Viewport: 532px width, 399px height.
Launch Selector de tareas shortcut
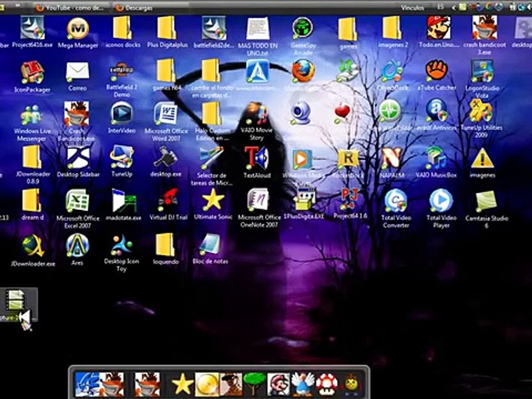coord(212,158)
